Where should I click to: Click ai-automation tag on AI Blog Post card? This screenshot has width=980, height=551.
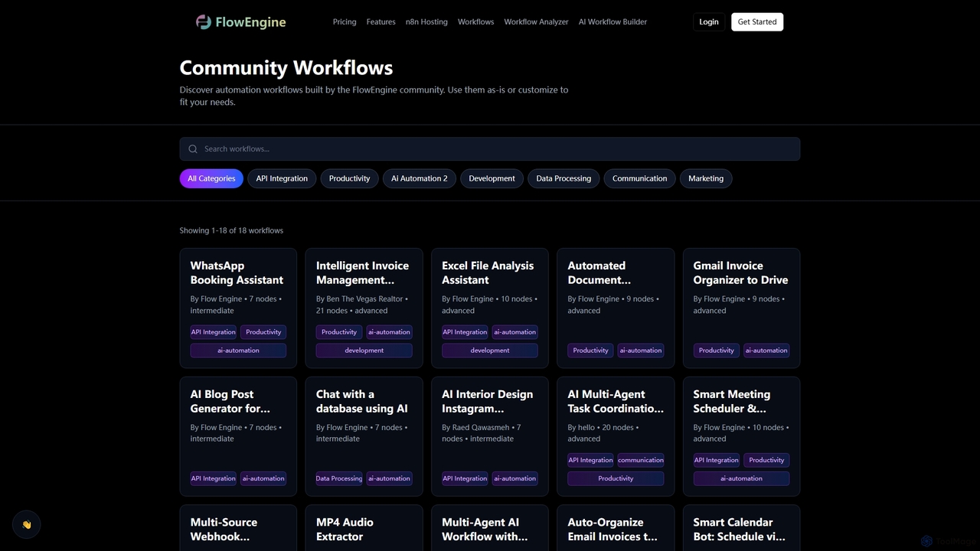(x=263, y=478)
